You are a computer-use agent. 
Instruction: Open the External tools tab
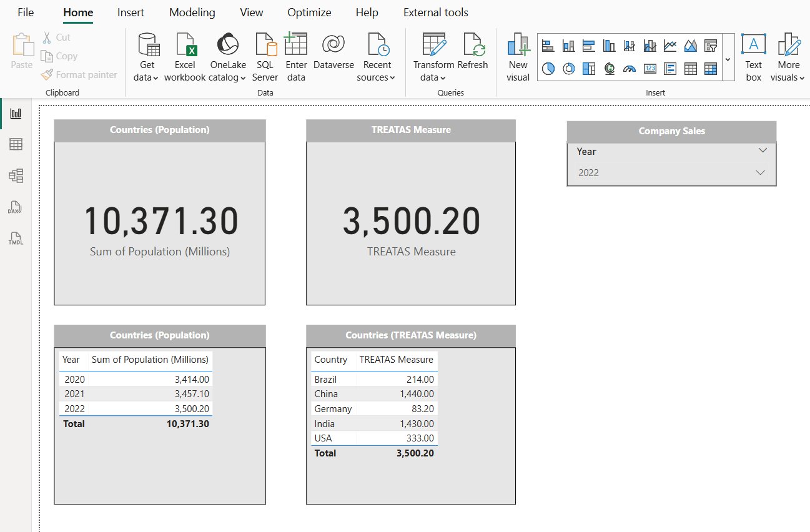435,12
